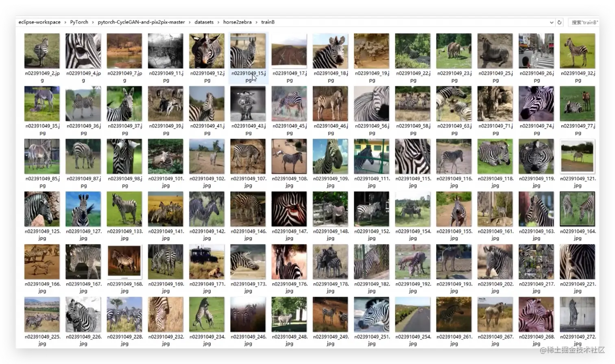
Task: Select thumbnail n02391049_32.jpg
Action: click(x=578, y=51)
